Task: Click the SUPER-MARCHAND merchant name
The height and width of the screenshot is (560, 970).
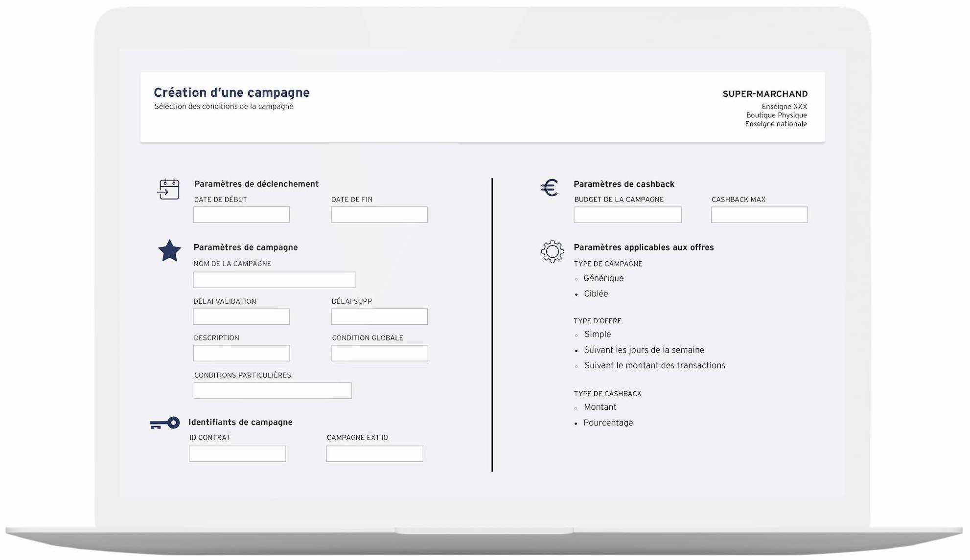Action: tap(765, 94)
